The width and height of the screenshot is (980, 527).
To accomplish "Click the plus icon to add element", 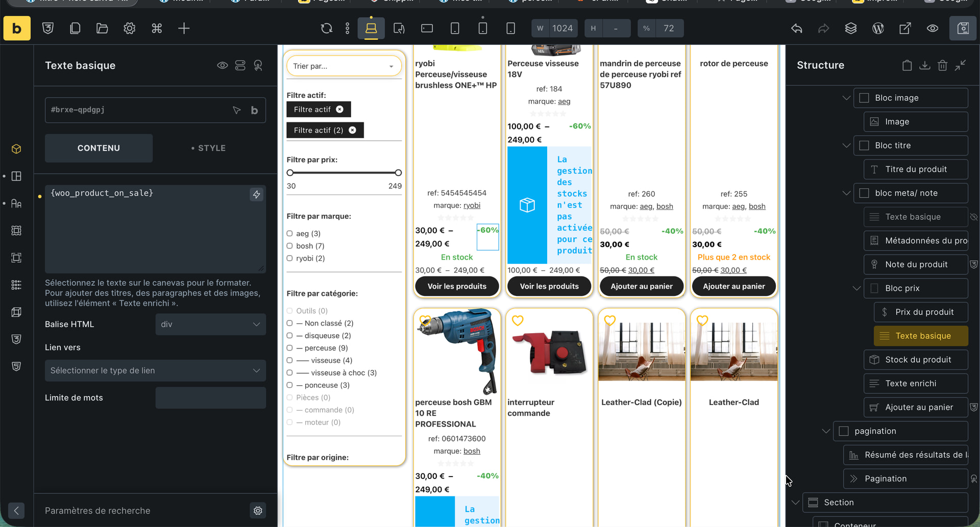I will click(x=184, y=29).
